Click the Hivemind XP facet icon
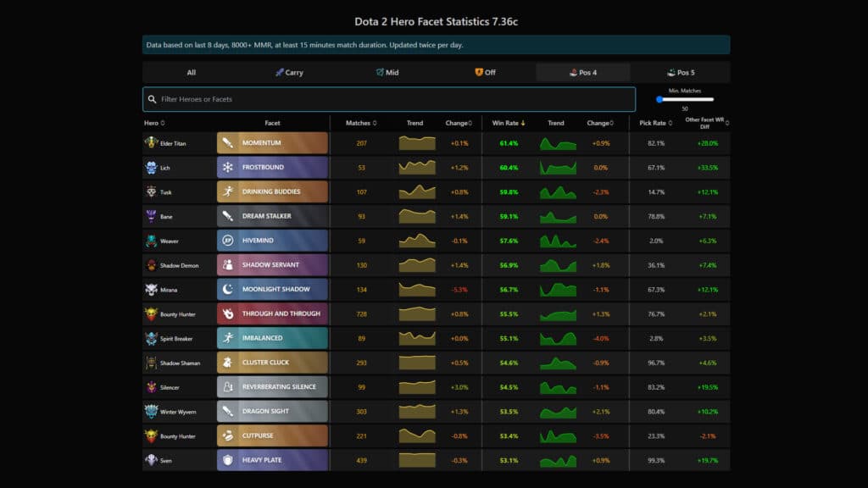The width and height of the screenshot is (868, 488). pos(228,241)
